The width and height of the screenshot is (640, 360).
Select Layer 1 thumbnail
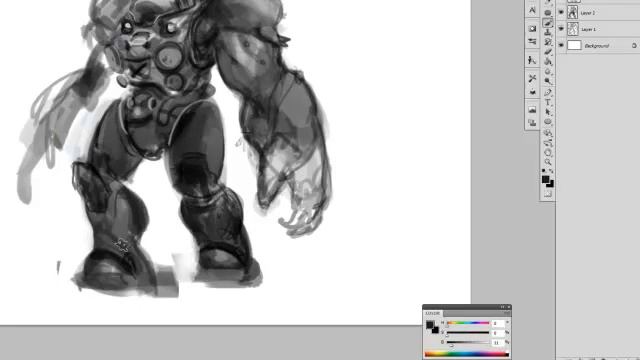[x=573, y=29]
